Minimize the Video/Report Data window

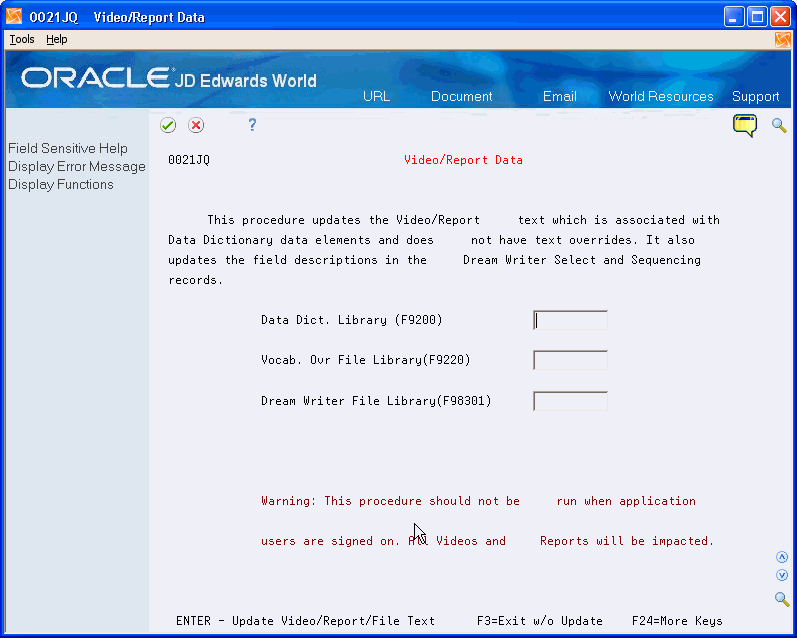point(733,17)
